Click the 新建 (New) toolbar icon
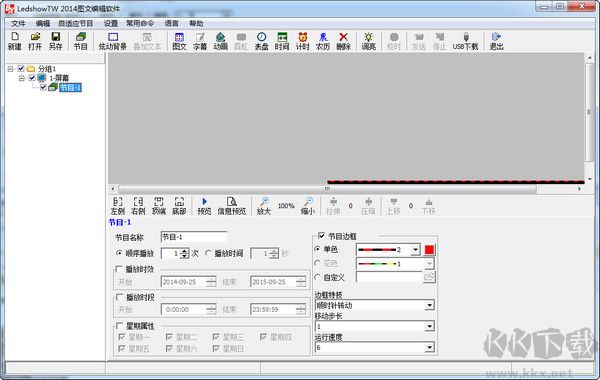 point(15,41)
